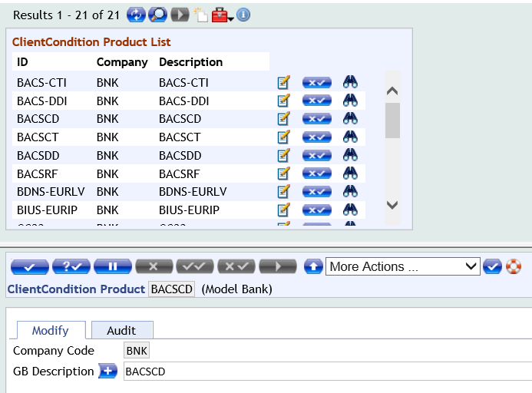Click the validate question-check button
The height and width of the screenshot is (393, 532).
tap(71, 266)
